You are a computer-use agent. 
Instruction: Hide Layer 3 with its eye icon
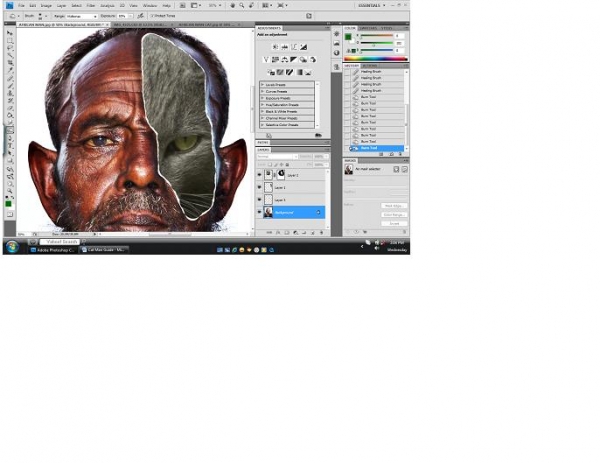(259, 200)
